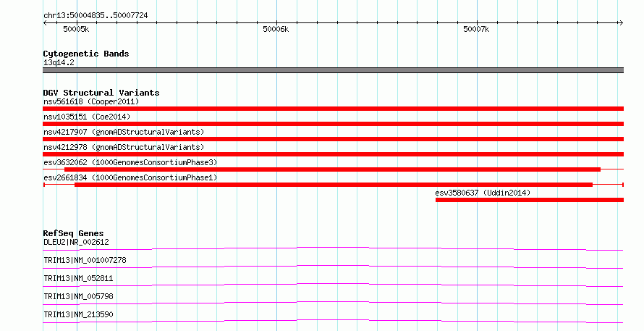Open variant nsv4212978 gnomAD label

[x=124, y=147]
